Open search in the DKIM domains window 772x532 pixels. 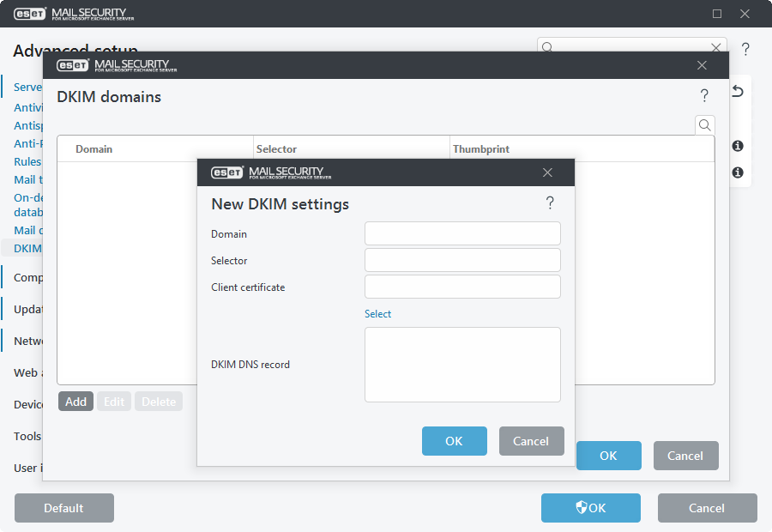point(704,124)
